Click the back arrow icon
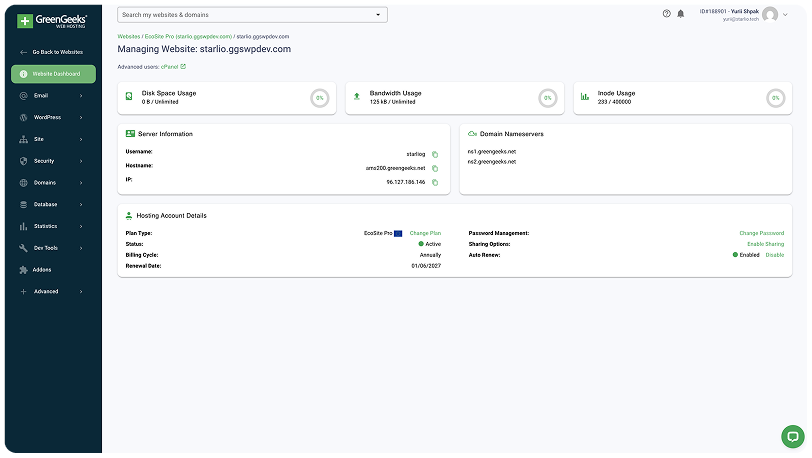The width and height of the screenshot is (812, 458). pyautogui.click(x=23, y=52)
